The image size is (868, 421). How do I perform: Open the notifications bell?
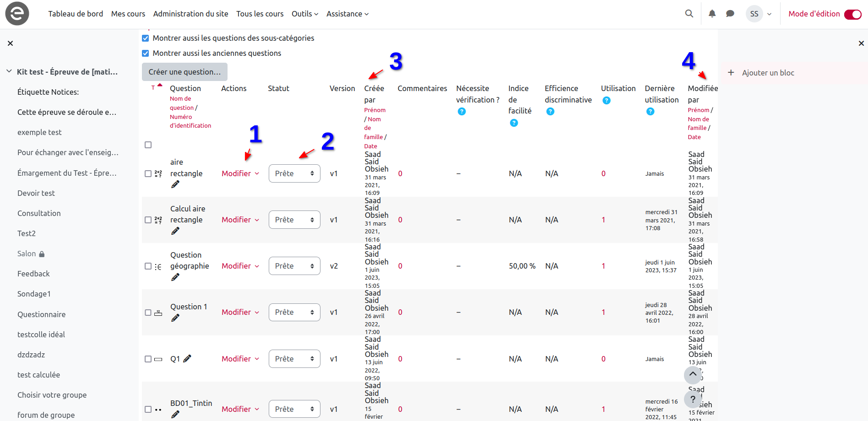pos(712,14)
